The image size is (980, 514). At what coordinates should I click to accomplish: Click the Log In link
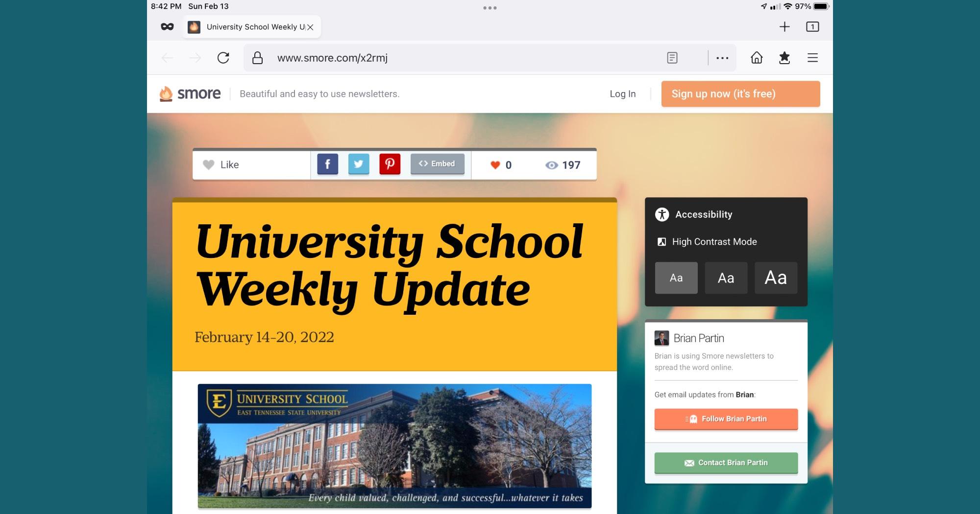pyautogui.click(x=622, y=94)
